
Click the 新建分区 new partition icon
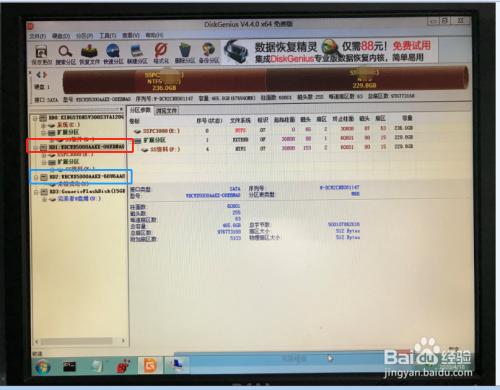[137, 54]
